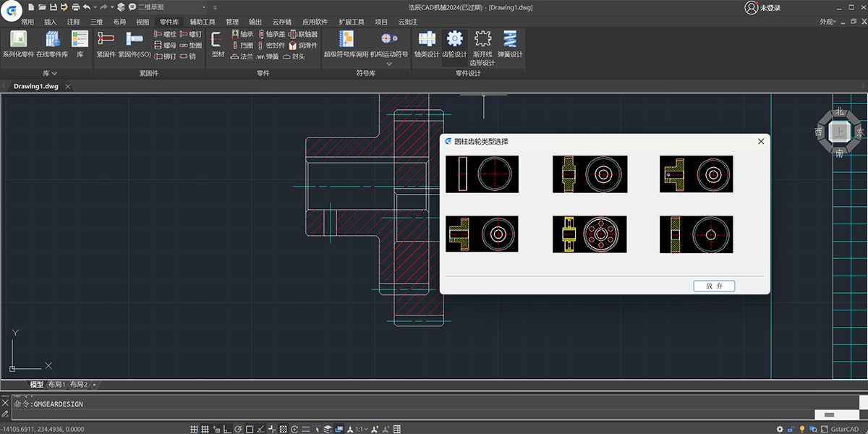This screenshot has height=434, width=868.
Task: Select the gear thumbnail with six holes
Action: pos(590,234)
